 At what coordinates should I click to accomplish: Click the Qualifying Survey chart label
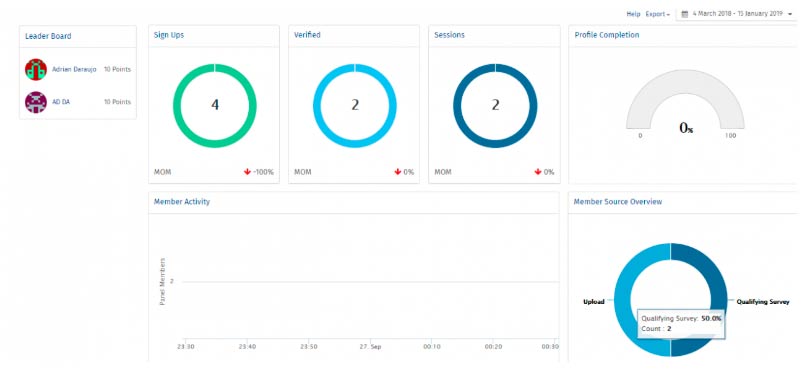tap(762, 302)
